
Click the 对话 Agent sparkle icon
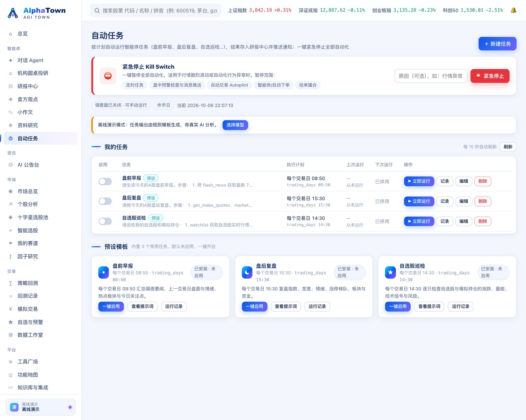pos(11,60)
